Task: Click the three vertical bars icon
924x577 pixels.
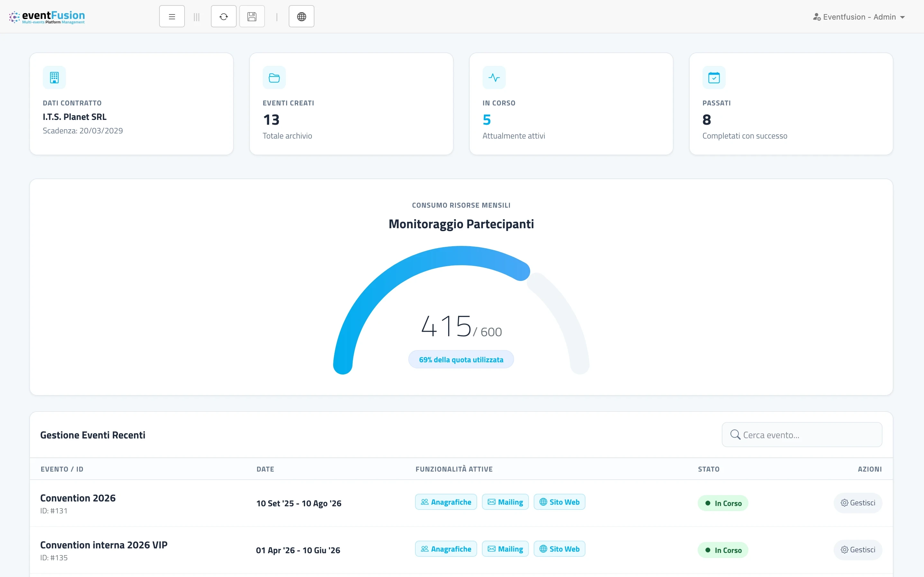Action: coord(196,17)
